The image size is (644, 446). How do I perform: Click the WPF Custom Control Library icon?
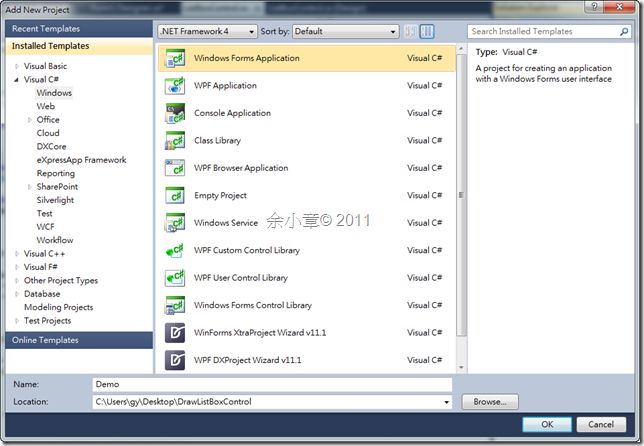pos(175,251)
